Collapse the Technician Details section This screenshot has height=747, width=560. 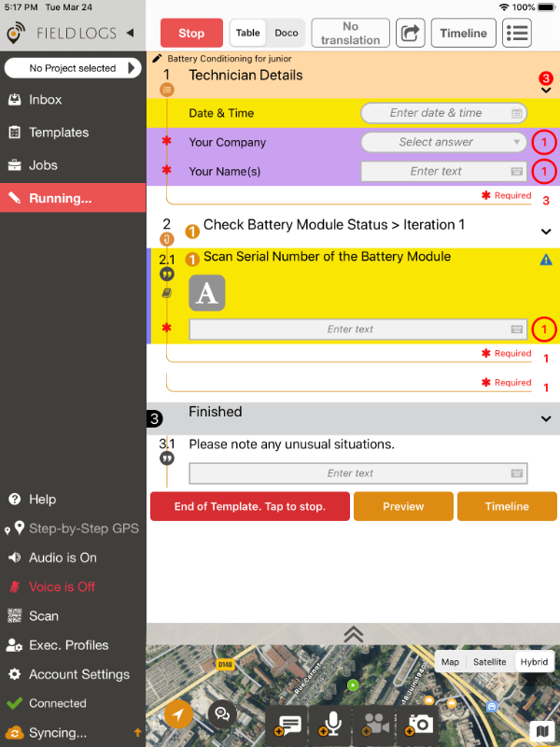546,91
